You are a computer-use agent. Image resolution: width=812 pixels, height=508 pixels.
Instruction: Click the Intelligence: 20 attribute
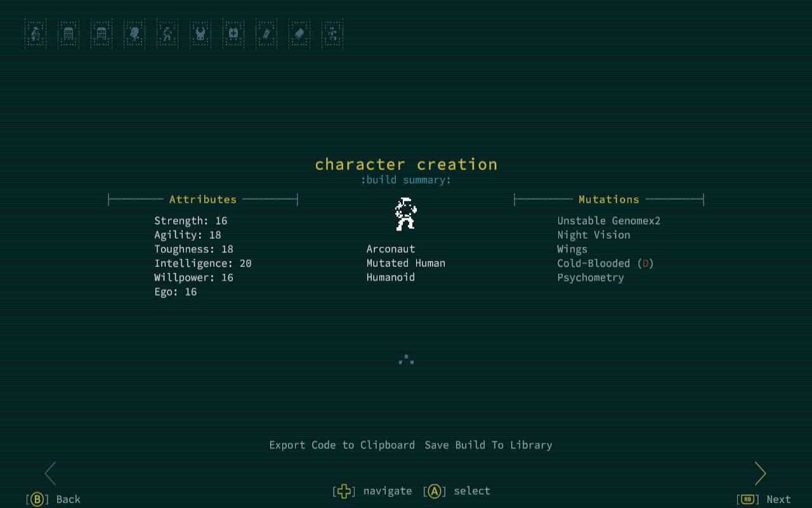tap(203, 264)
